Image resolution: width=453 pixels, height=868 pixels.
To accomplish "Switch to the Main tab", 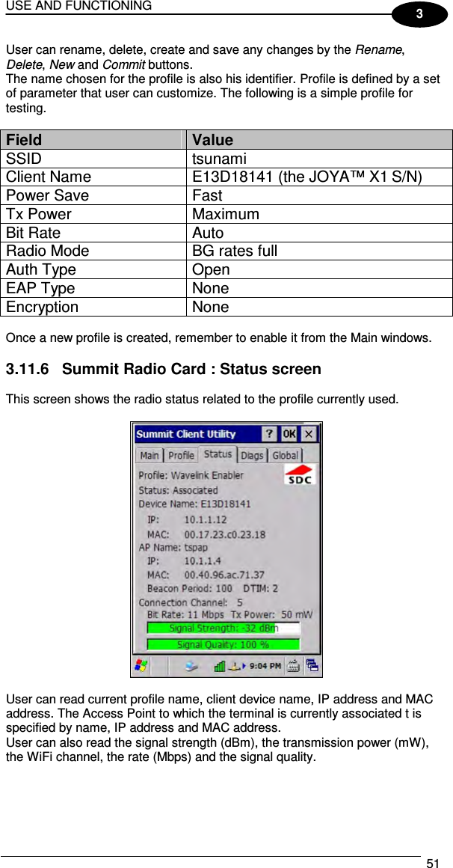I will coord(150,456).
